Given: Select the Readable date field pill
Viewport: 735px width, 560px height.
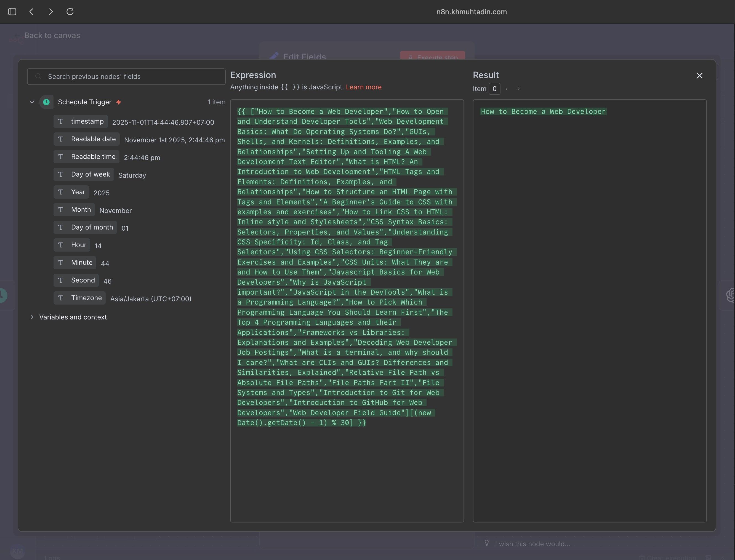Looking at the screenshot, I should 87,139.
